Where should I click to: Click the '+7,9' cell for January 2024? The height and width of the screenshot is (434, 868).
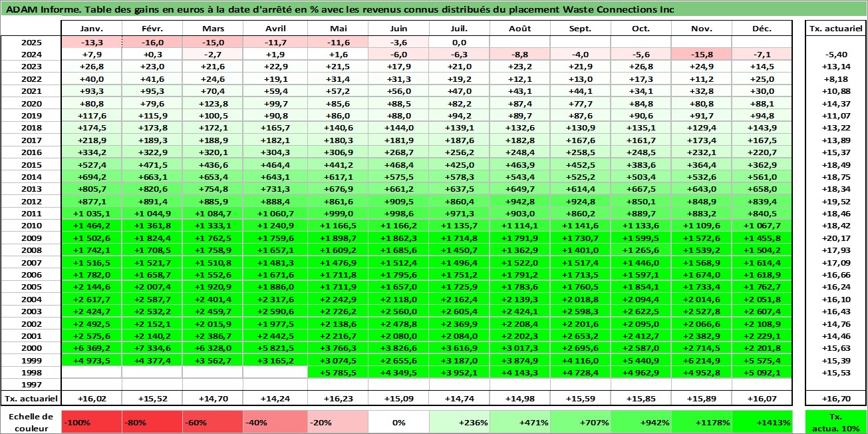pyautogui.click(x=91, y=55)
